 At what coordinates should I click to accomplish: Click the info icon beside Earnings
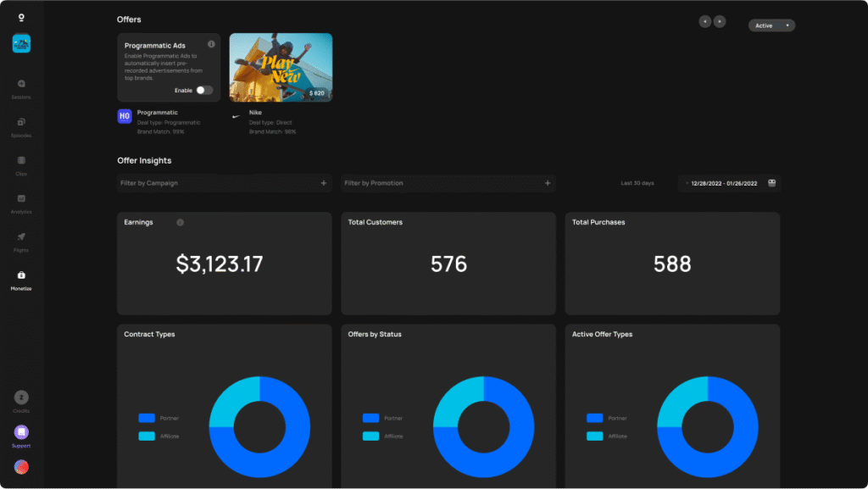click(x=180, y=223)
